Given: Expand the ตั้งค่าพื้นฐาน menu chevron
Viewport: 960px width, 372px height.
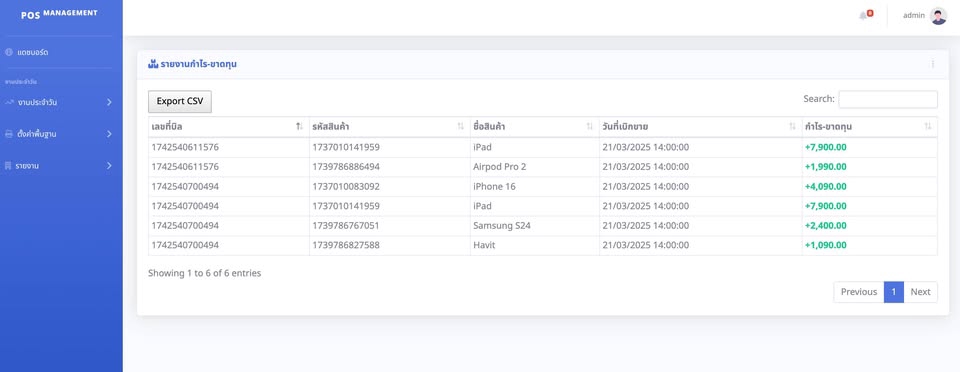Looking at the screenshot, I should pyautogui.click(x=109, y=133).
